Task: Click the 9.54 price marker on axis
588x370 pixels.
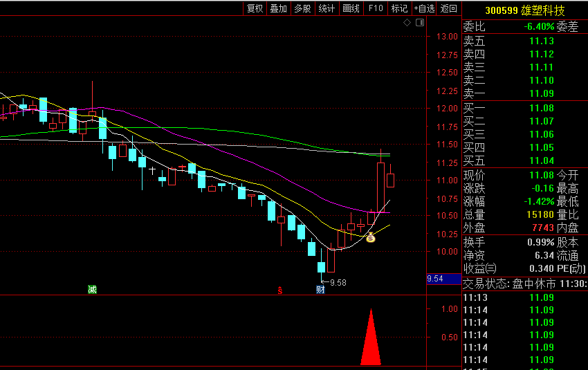Action: tap(443, 279)
